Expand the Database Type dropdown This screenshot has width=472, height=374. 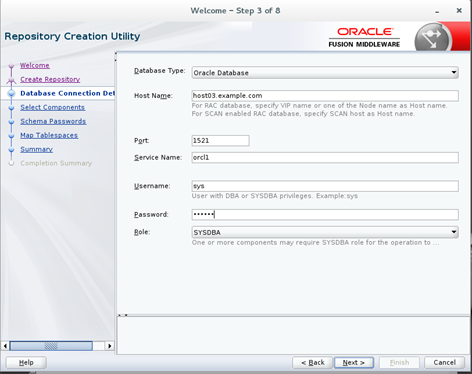click(325, 73)
